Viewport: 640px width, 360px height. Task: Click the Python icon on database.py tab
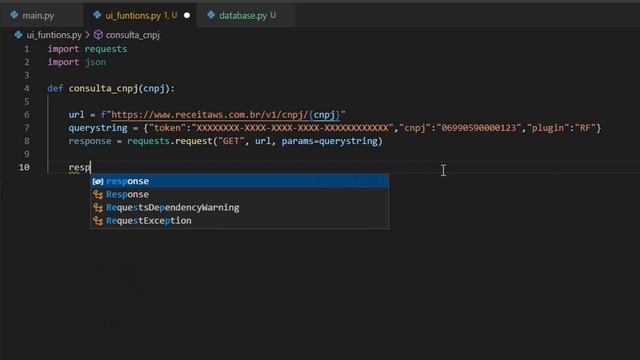[x=211, y=15]
